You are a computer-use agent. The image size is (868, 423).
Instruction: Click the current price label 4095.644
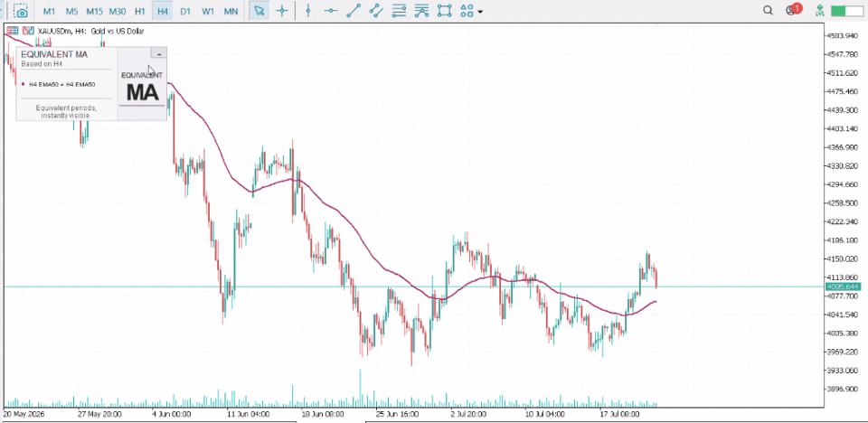coord(842,287)
